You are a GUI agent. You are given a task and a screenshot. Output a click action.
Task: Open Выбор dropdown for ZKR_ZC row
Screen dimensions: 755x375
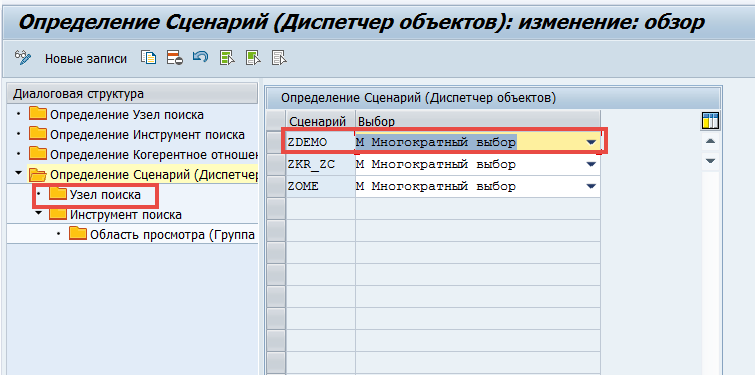(x=592, y=165)
